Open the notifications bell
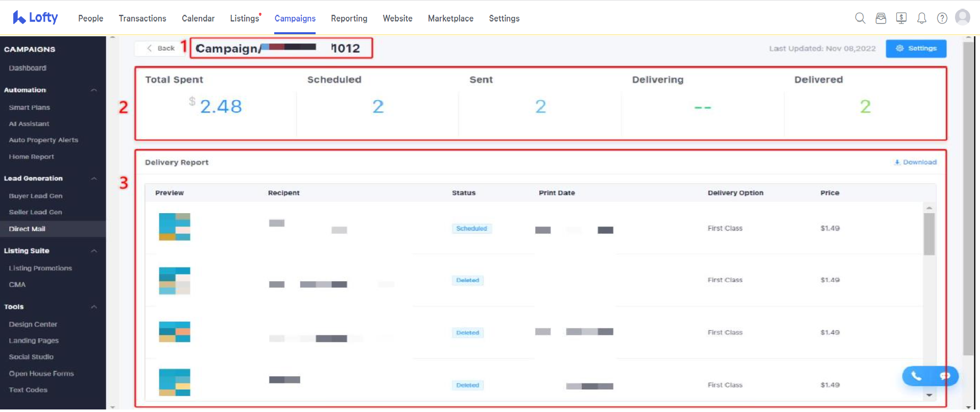The height and width of the screenshot is (412, 980). click(922, 18)
